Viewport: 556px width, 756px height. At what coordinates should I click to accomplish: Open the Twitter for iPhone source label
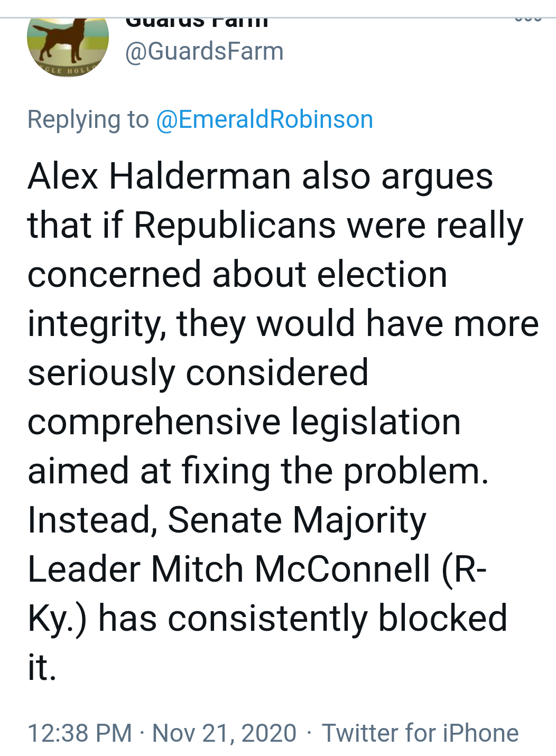(x=420, y=733)
